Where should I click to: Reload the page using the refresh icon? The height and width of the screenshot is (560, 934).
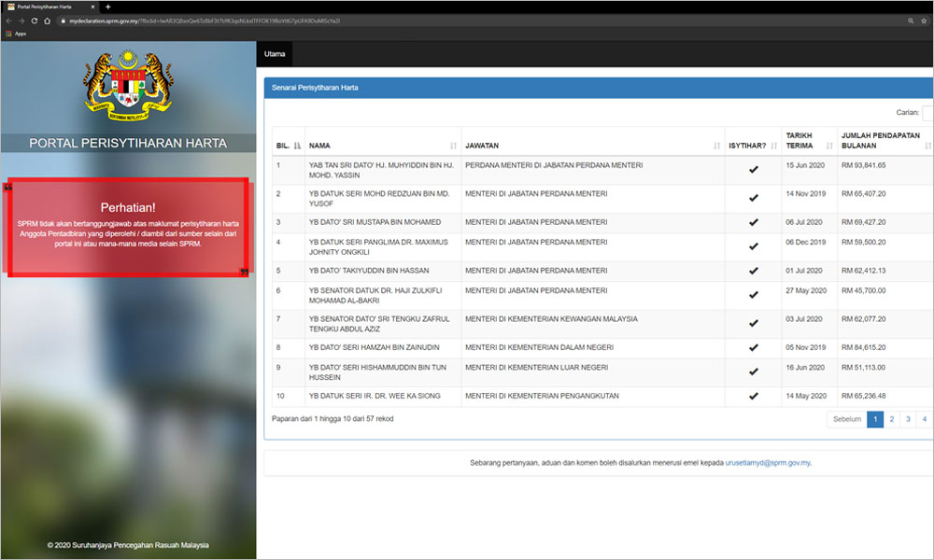(35, 20)
